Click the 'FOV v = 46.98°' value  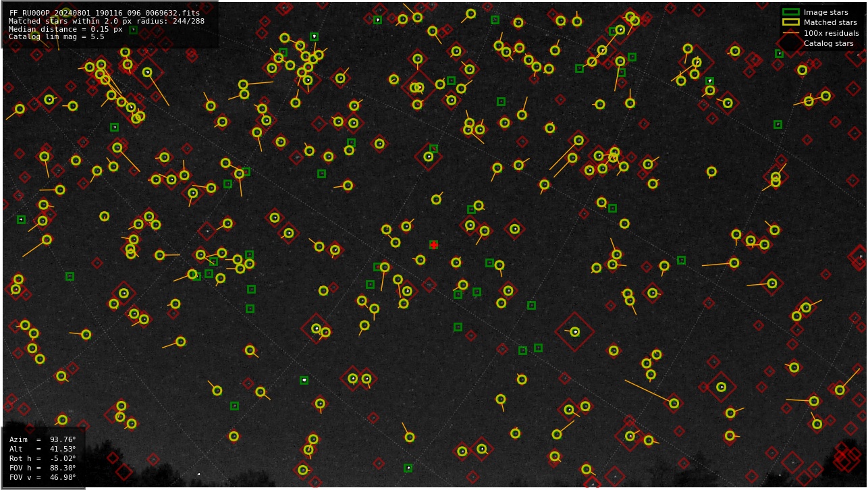point(43,477)
